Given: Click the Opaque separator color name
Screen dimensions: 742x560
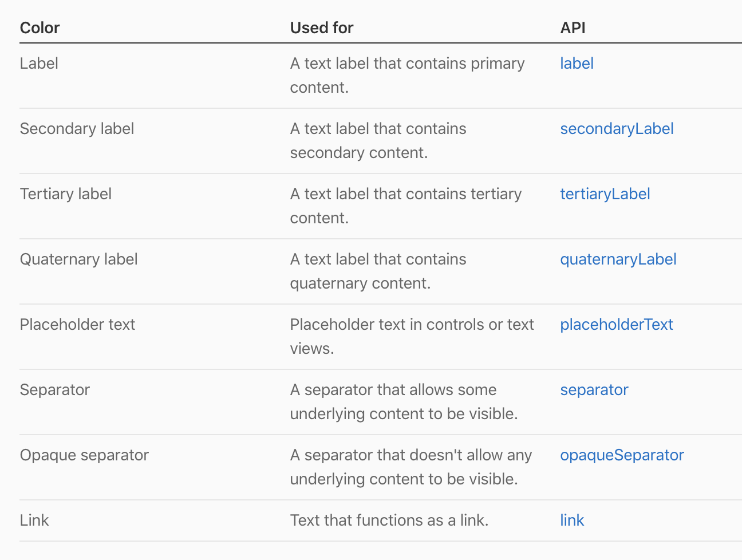Looking at the screenshot, I should (x=84, y=455).
